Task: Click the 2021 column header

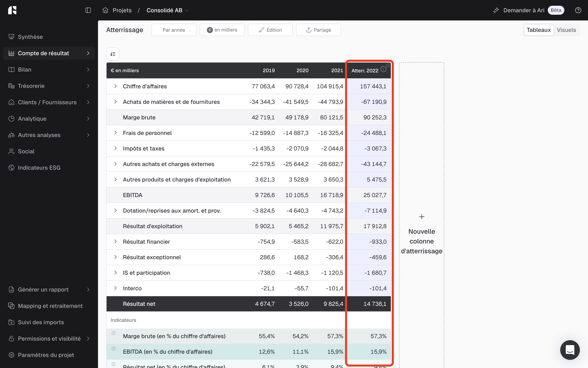Action: [337, 70]
